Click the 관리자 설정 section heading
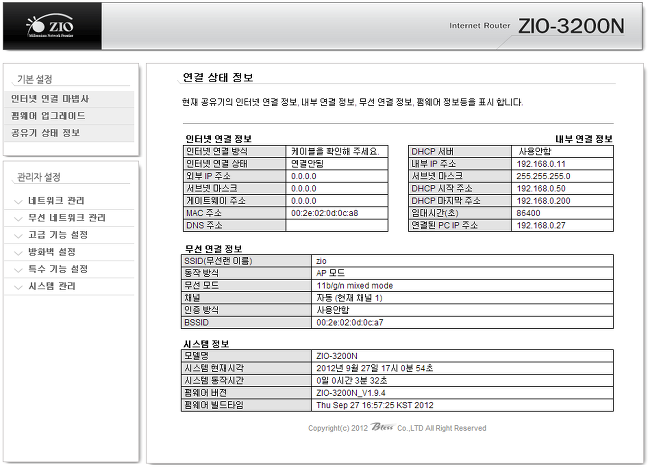 39,177
